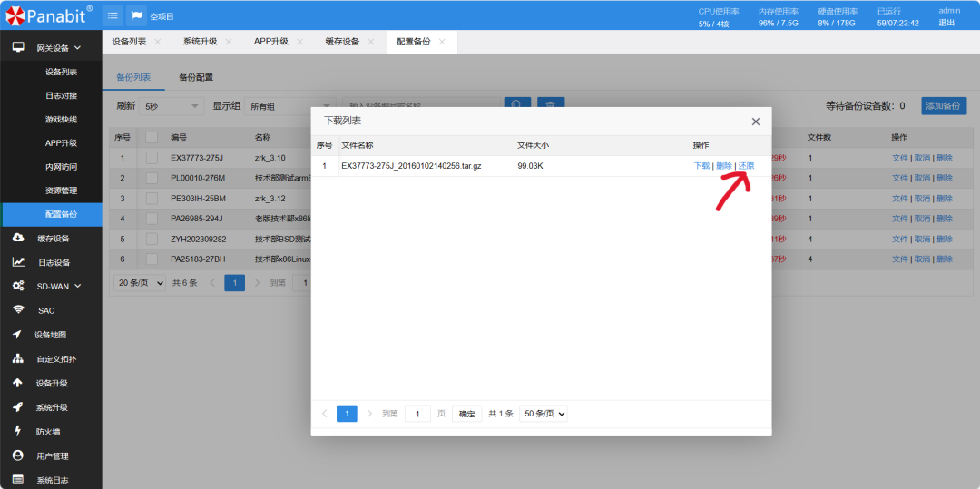Click the Panabit logo

point(49,15)
